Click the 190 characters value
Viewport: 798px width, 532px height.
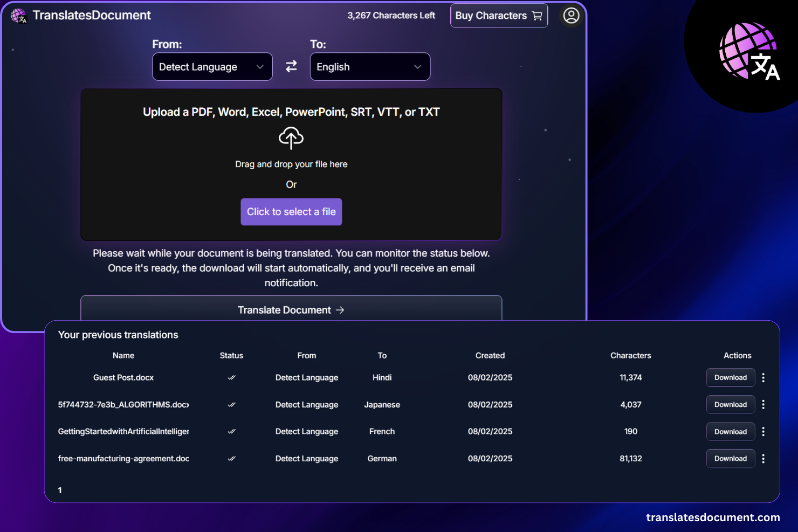(x=631, y=432)
